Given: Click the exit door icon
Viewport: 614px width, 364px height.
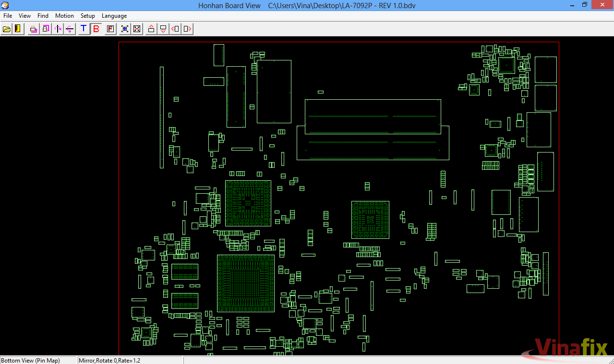Looking at the screenshot, I should [x=18, y=29].
